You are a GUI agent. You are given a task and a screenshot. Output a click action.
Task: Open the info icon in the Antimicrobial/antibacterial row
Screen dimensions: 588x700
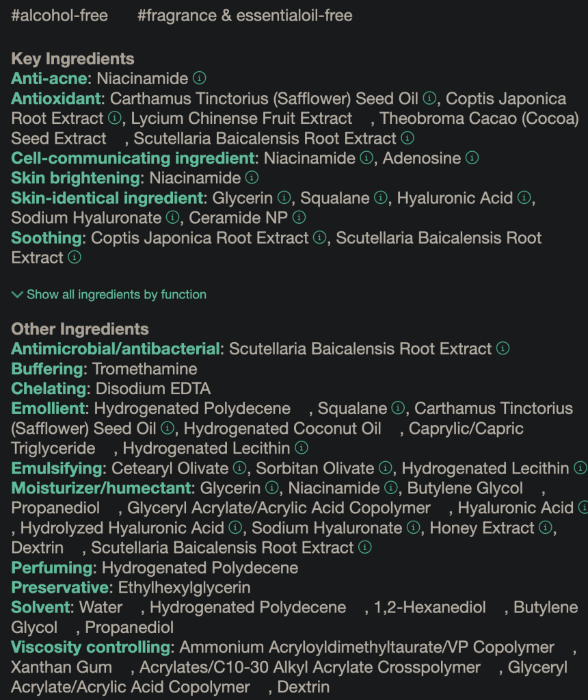pyautogui.click(x=503, y=348)
